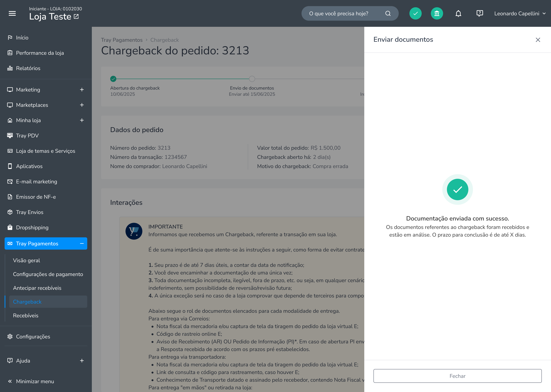Click the Início flag icon
Image resolution: width=551 pixels, height=392 pixels.
pos(10,38)
